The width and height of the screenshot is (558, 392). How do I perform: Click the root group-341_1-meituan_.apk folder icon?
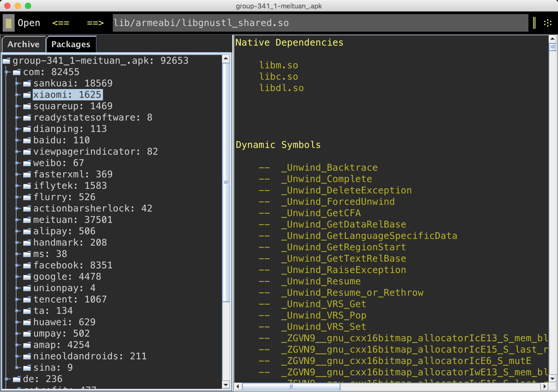(6, 61)
